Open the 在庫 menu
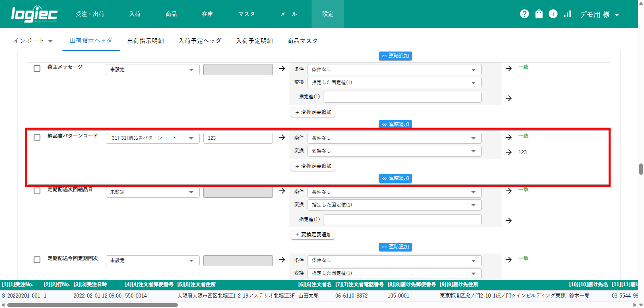The width and height of the screenshot is (644, 308). pyautogui.click(x=207, y=14)
